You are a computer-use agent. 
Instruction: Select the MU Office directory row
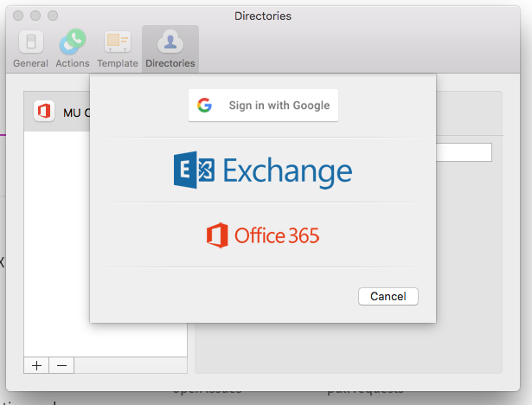point(57,112)
